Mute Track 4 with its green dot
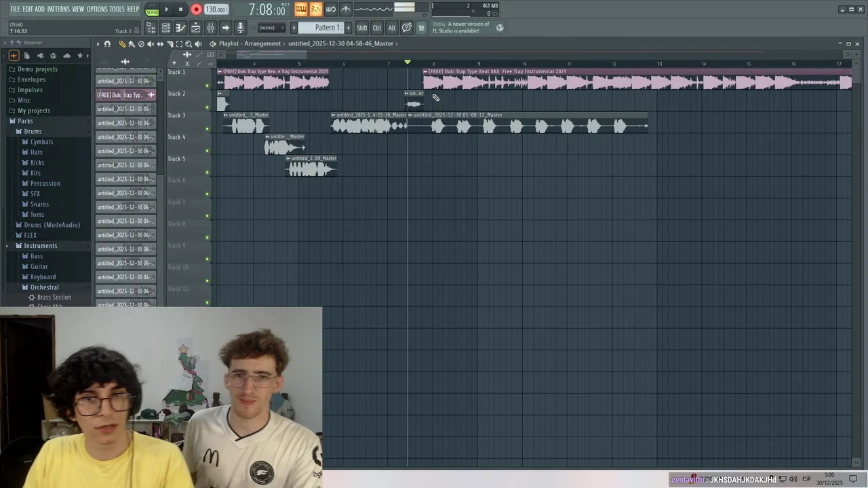The height and width of the screenshot is (488, 868). click(x=208, y=151)
